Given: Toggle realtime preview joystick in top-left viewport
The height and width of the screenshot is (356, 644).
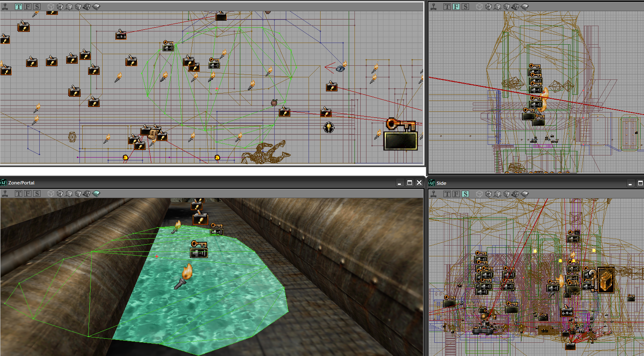Looking at the screenshot, I should coord(5,7).
